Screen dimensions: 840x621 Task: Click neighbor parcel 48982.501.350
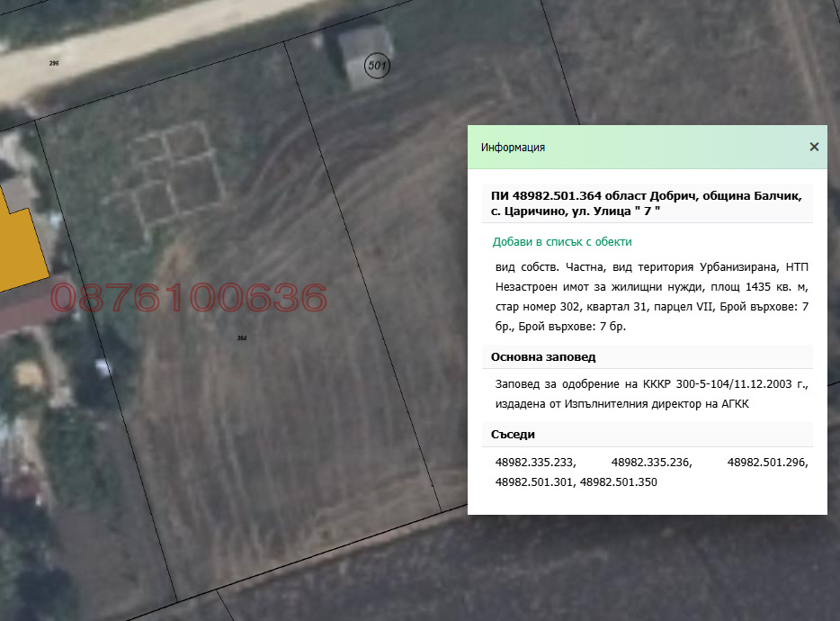tap(618, 482)
